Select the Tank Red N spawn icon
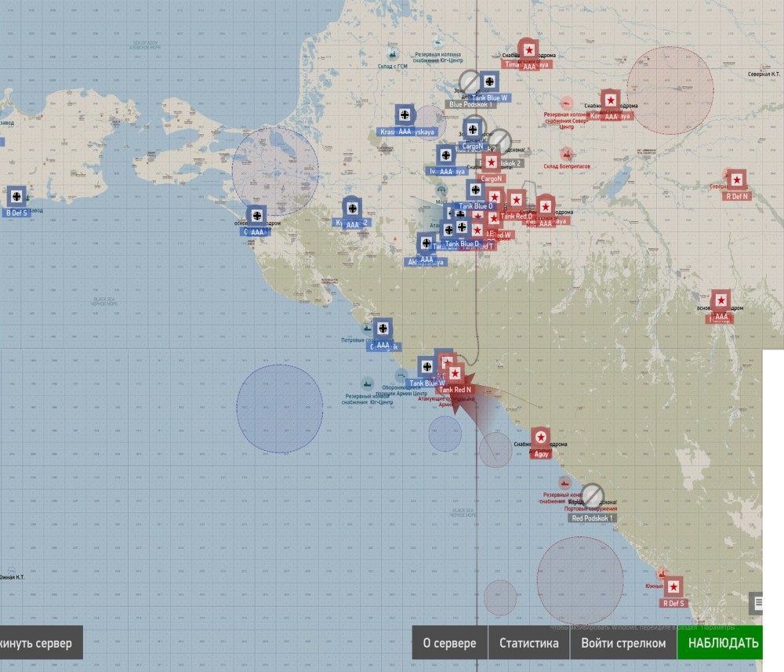The height and width of the screenshot is (672, 784). click(453, 373)
